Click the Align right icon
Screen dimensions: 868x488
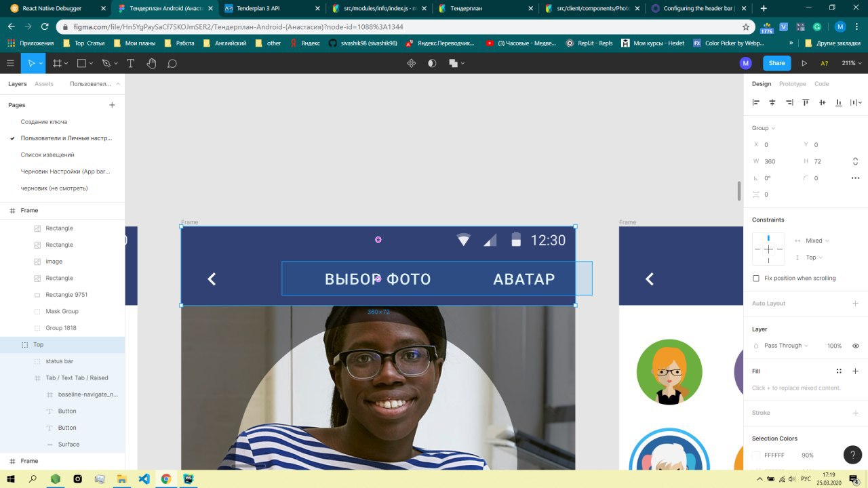click(x=789, y=102)
